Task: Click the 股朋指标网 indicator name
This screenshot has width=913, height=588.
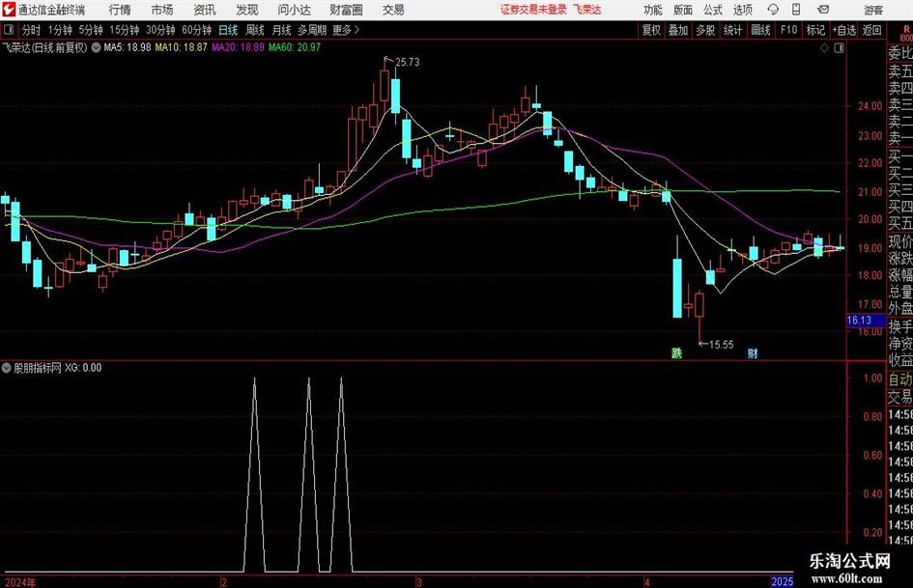Action: (x=38, y=368)
